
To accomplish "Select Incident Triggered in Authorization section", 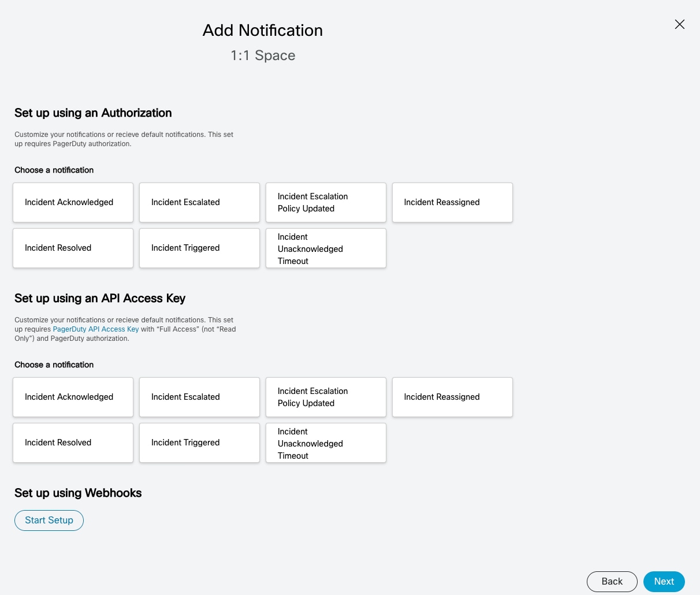I will click(199, 248).
